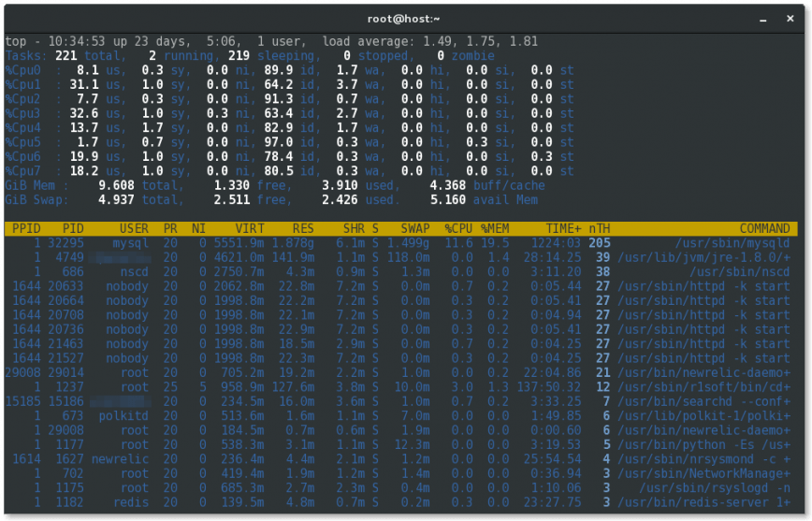Close the root@host terminal window

(x=791, y=19)
